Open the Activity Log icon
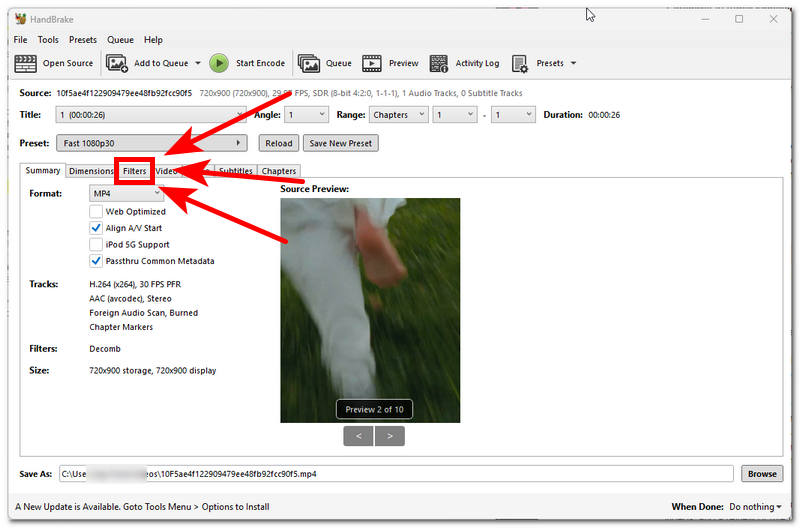800x528 pixels. point(439,63)
